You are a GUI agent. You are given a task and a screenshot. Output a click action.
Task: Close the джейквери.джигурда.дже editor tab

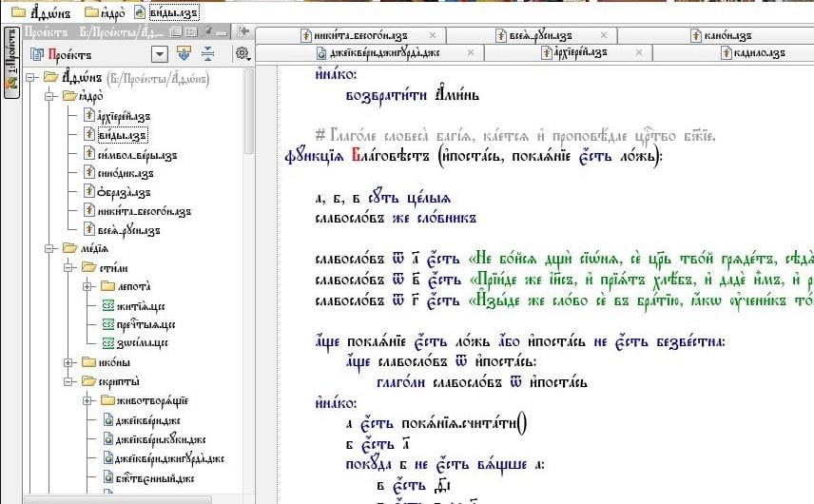[471, 52]
